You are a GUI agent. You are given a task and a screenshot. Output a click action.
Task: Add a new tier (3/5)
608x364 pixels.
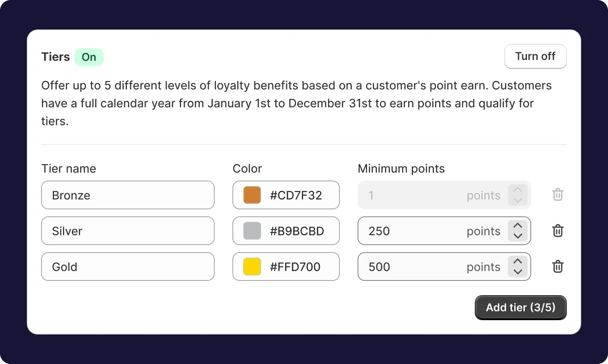pos(520,308)
